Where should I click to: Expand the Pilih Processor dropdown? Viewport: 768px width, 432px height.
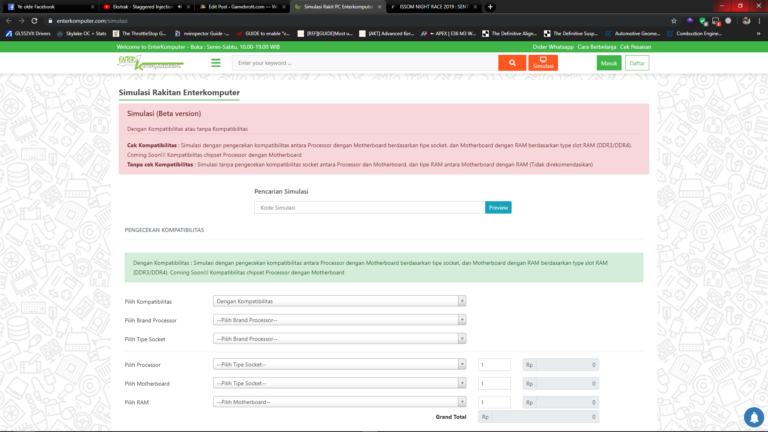[x=340, y=365]
